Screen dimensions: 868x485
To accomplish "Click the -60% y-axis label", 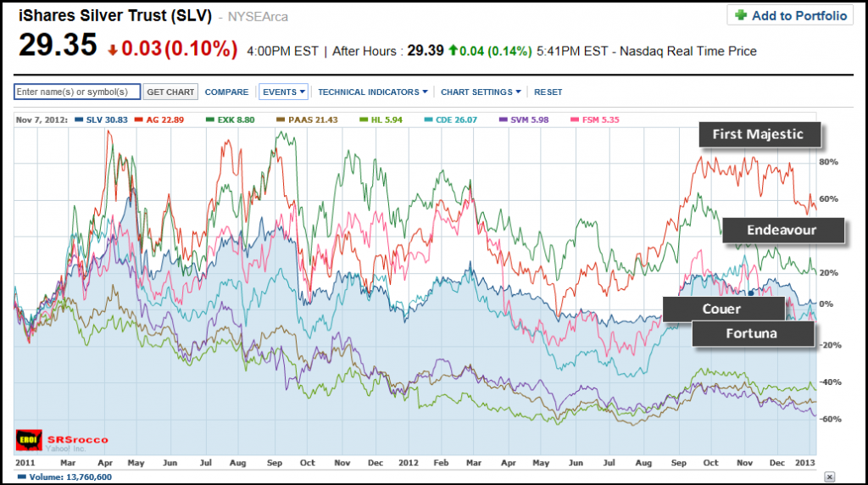I will 830,419.
